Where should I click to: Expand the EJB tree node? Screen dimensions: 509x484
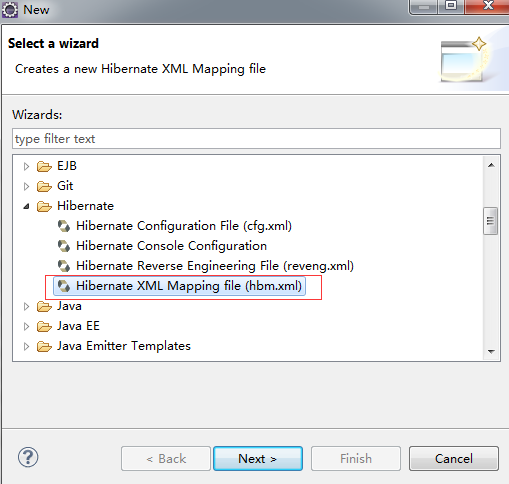[x=27, y=166]
